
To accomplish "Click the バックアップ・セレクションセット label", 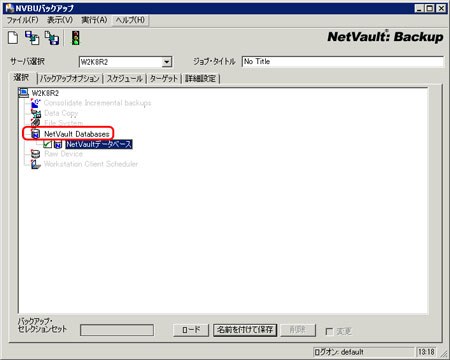I will [x=42, y=325].
